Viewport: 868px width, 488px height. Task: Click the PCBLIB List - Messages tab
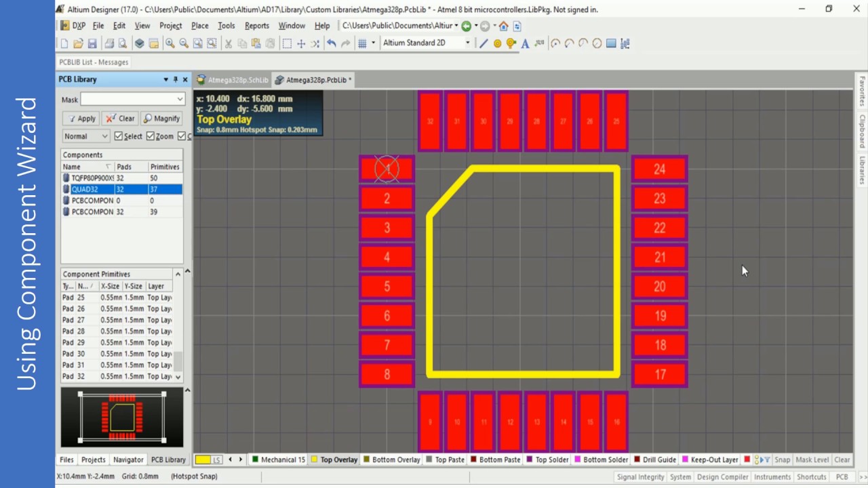(94, 62)
